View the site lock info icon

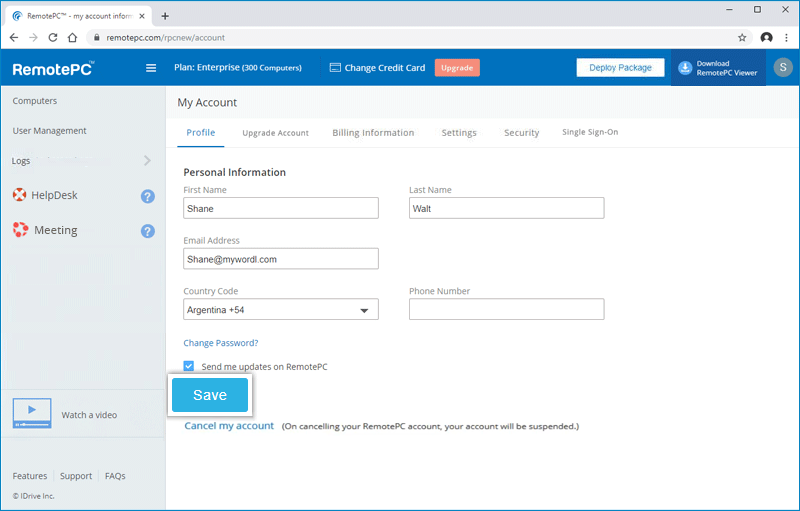pyautogui.click(x=96, y=37)
